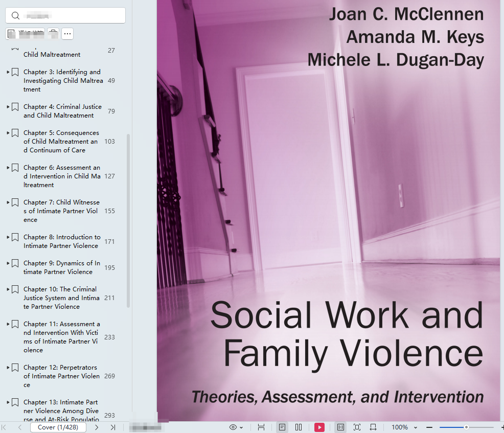Click the page break toggle icon

point(261,427)
